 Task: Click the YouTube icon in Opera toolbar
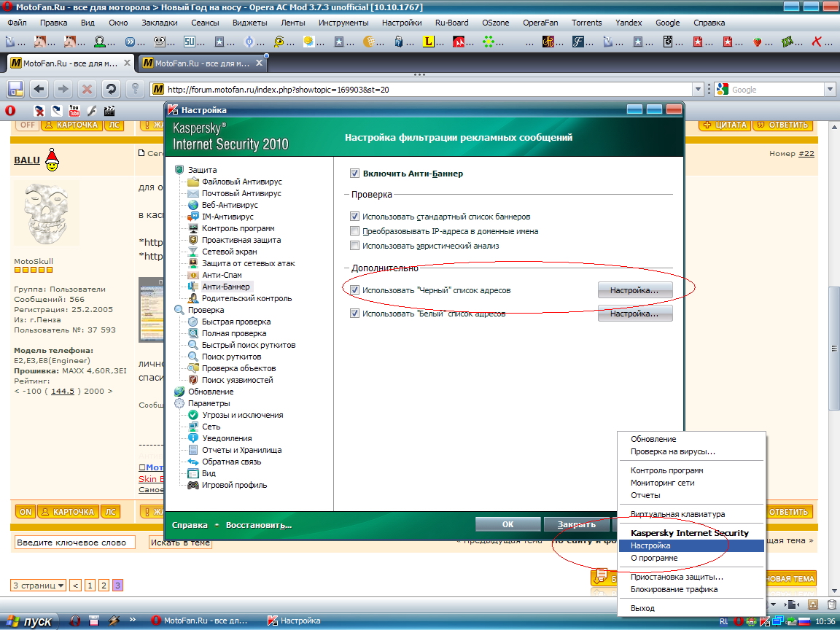pyautogui.click(x=74, y=111)
